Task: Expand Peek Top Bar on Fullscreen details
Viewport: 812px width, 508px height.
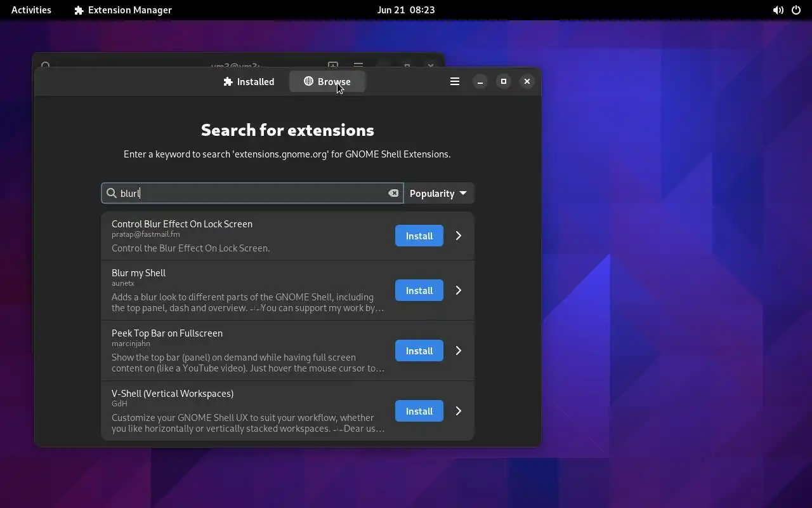Action: 459,351
